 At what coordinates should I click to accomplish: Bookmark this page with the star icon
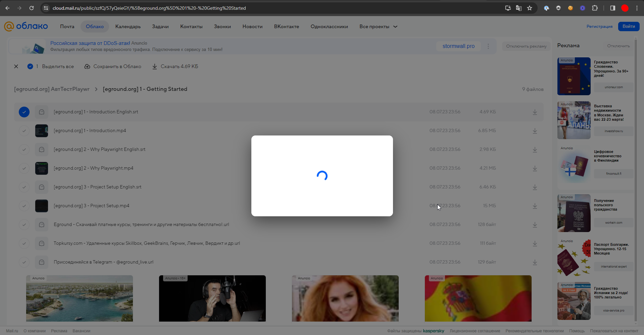click(x=530, y=8)
